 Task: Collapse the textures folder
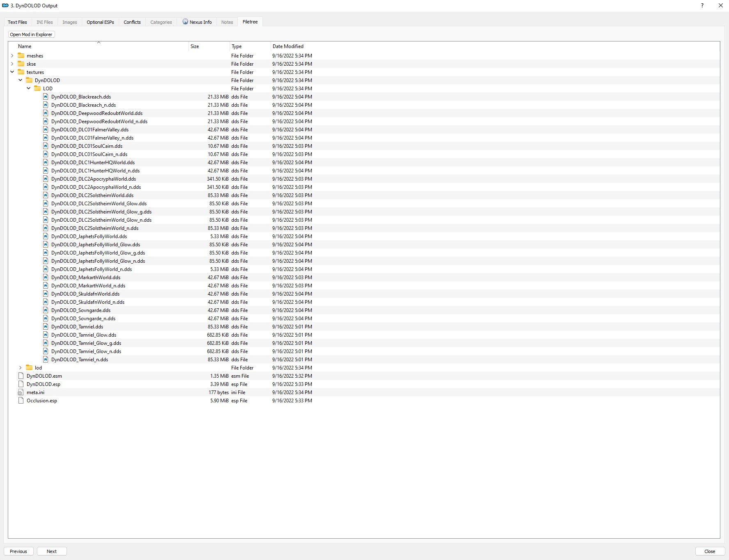click(12, 72)
